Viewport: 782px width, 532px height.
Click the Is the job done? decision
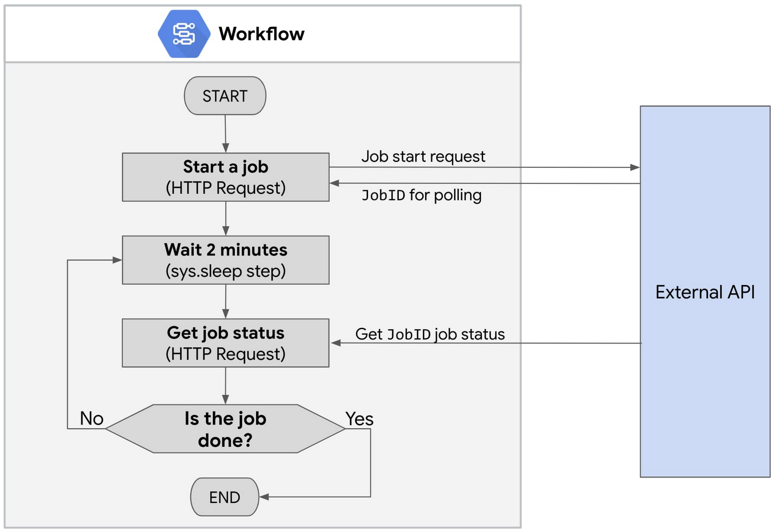point(226,429)
